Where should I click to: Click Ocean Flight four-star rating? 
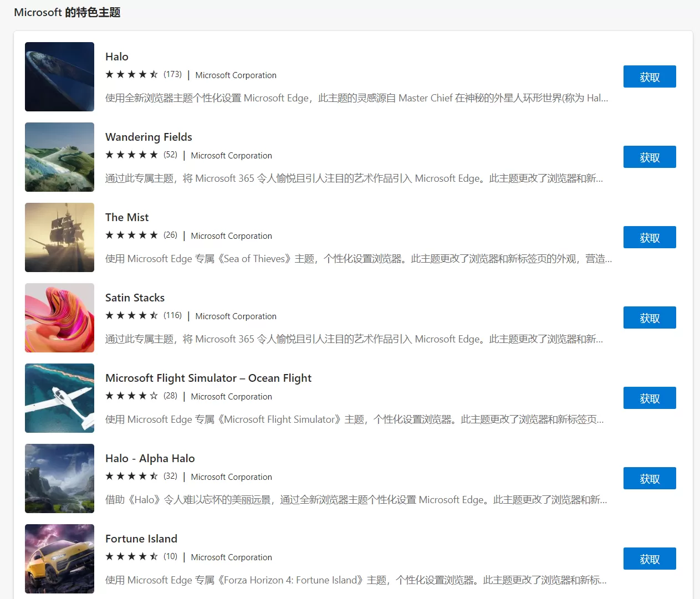point(132,396)
